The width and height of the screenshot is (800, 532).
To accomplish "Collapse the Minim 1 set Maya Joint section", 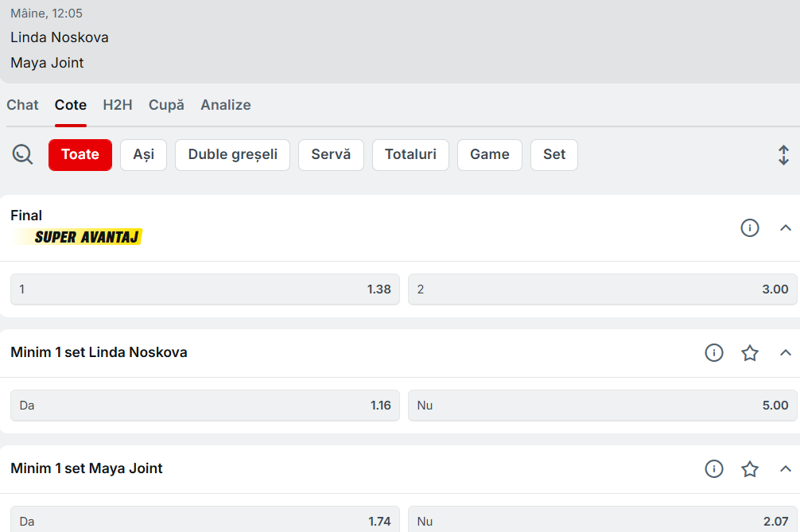I will (x=786, y=468).
